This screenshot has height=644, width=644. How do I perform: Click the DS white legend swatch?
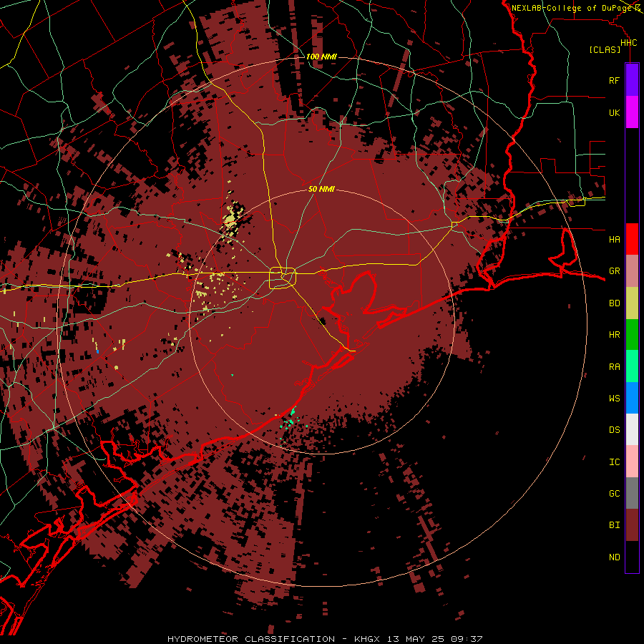[632, 429]
